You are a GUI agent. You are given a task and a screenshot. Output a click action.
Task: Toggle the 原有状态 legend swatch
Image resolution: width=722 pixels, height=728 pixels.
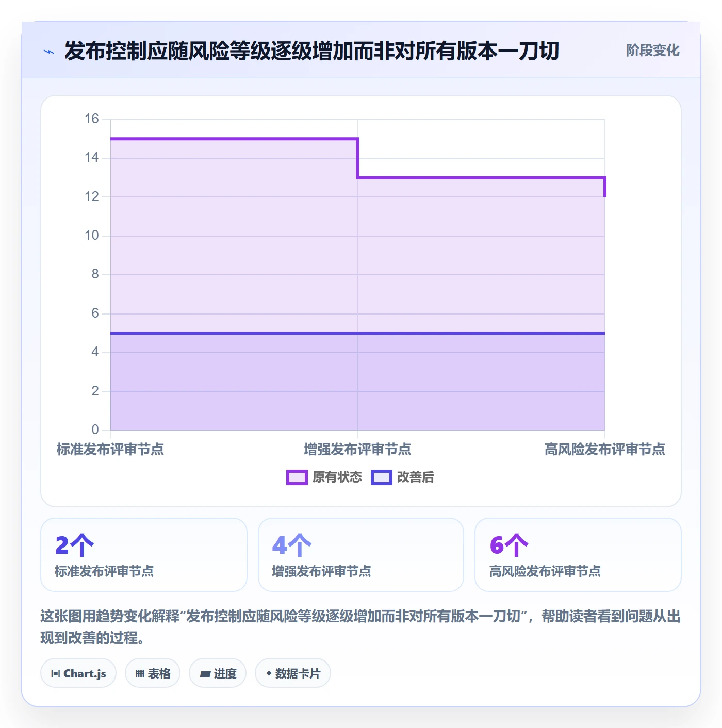click(297, 477)
